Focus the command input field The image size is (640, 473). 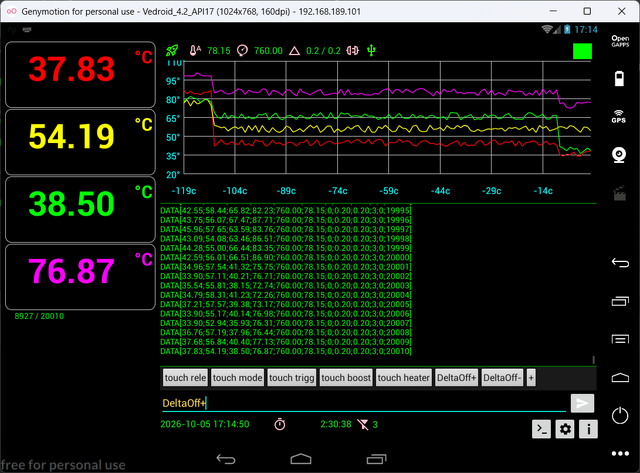tap(364, 403)
